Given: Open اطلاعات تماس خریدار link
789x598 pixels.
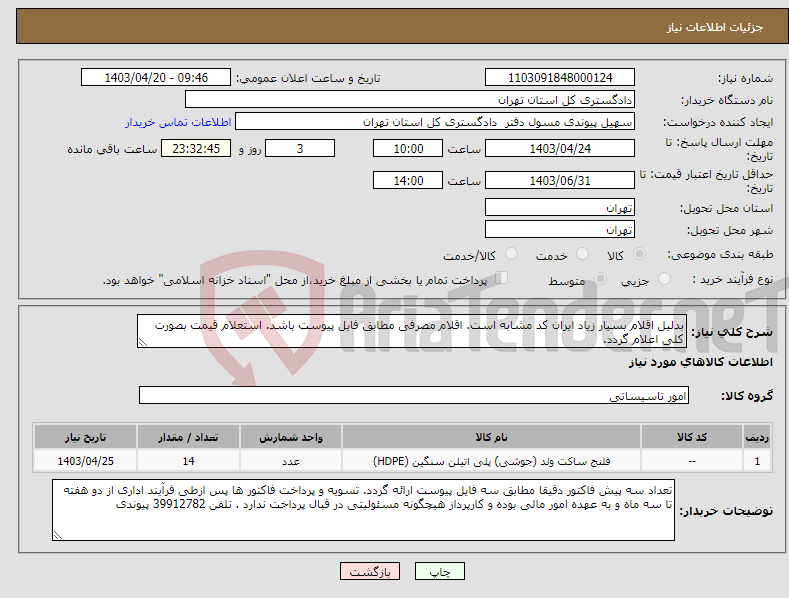Looking at the screenshot, I should point(178,122).
